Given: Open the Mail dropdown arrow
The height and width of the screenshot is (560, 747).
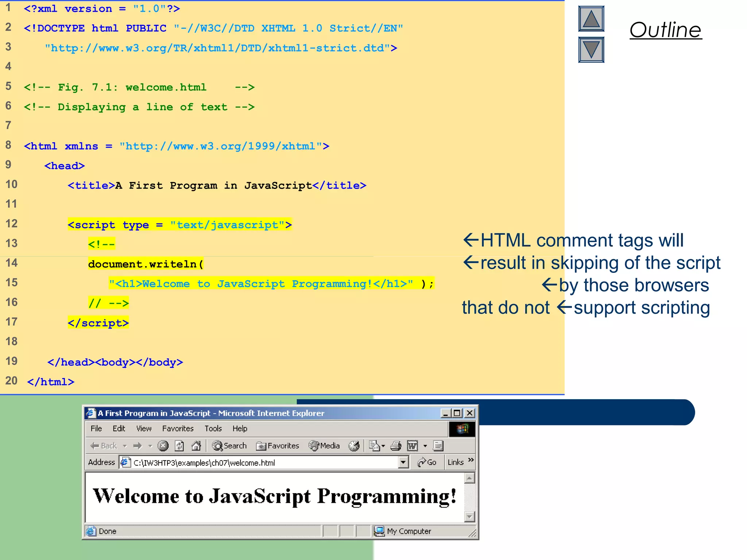Looking at the screenshot, I should click(383, 446).
